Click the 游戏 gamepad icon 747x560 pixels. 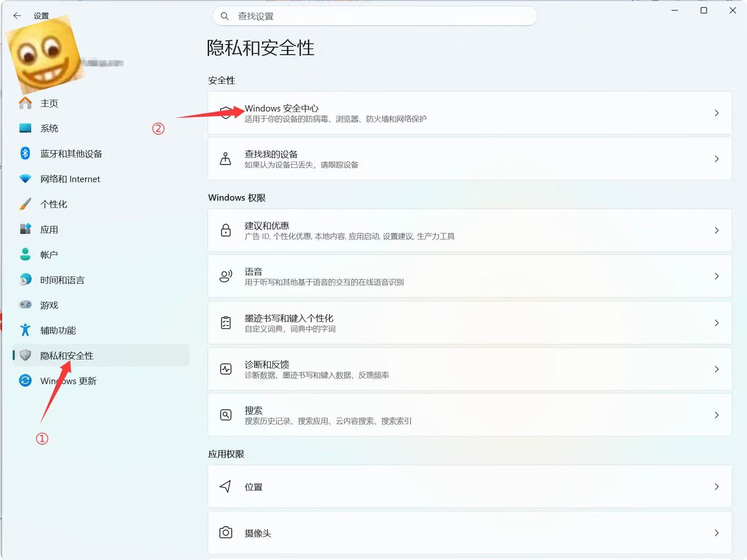(x=25, y=304)
